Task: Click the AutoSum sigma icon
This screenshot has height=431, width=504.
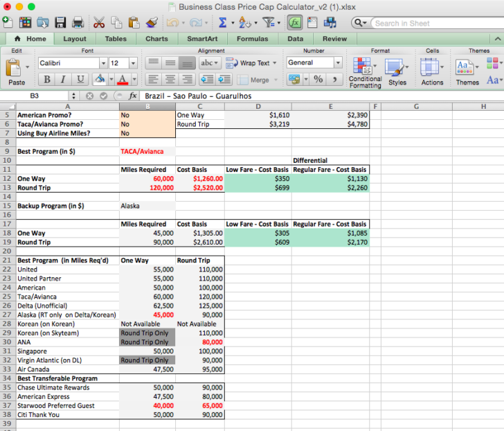Action: (x=222, y=23)
